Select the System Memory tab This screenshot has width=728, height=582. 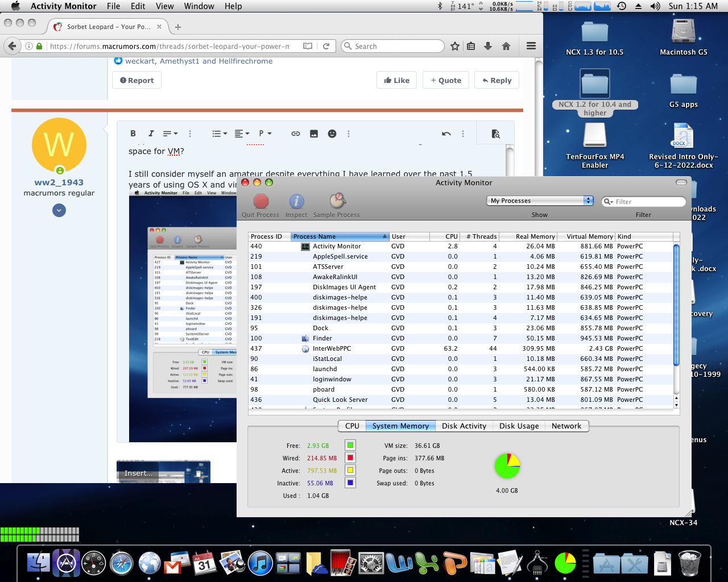(x=400, y=426)
